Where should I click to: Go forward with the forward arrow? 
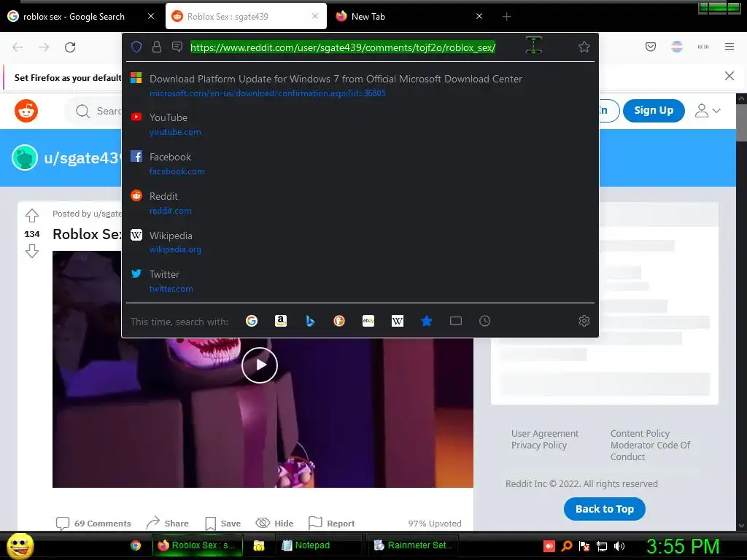click(x=44, y=47)
